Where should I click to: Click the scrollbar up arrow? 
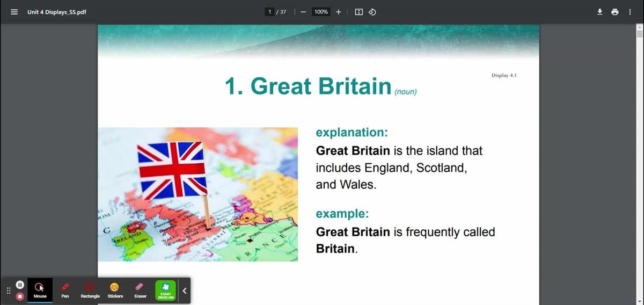(x=640, y=27)
